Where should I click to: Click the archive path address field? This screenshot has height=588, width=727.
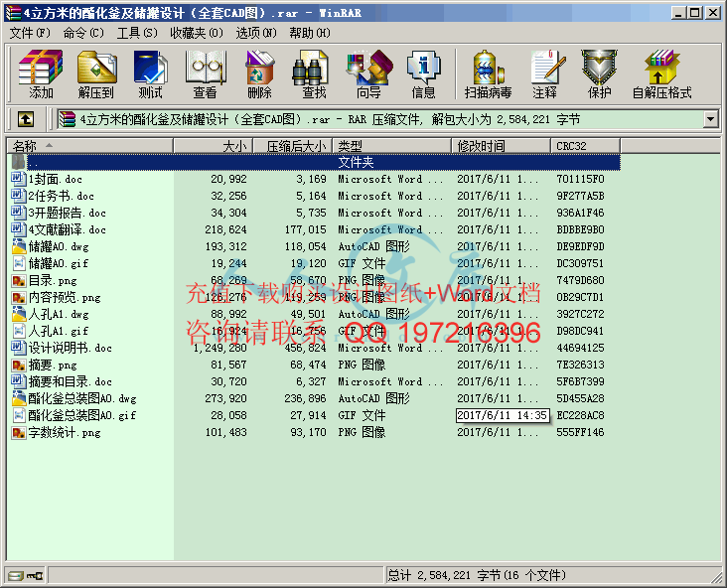coord(380,119)
